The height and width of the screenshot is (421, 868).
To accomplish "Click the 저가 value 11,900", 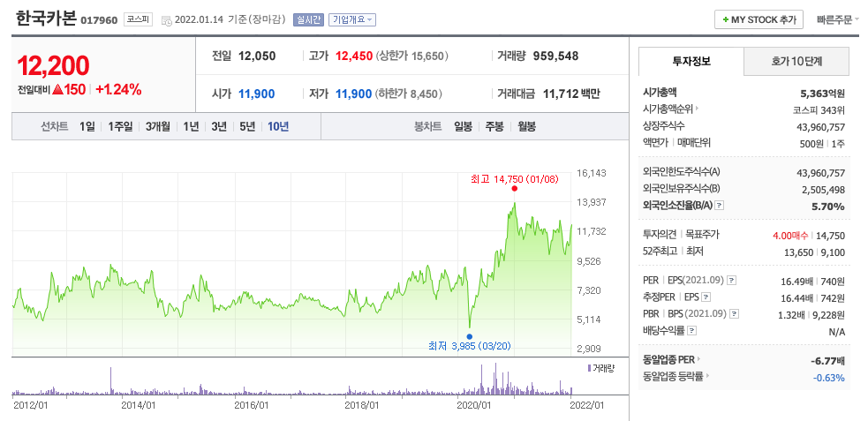I will (353, 94).
